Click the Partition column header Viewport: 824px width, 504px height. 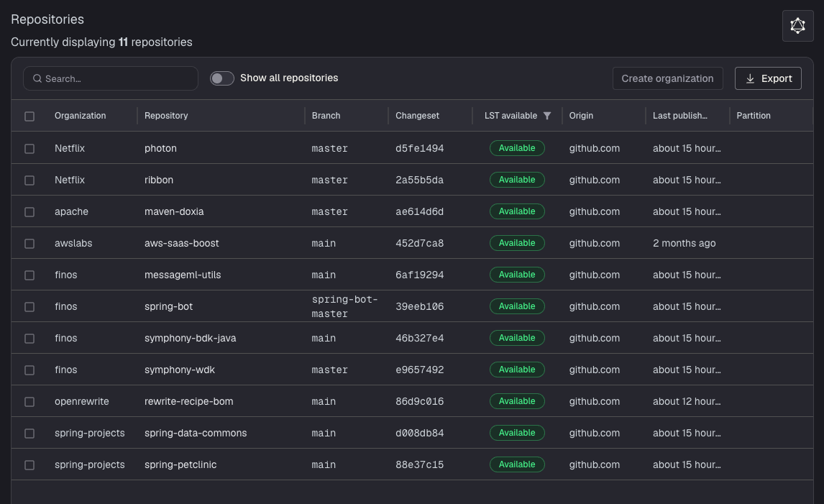pyautogui.click(x=754, y=116)
